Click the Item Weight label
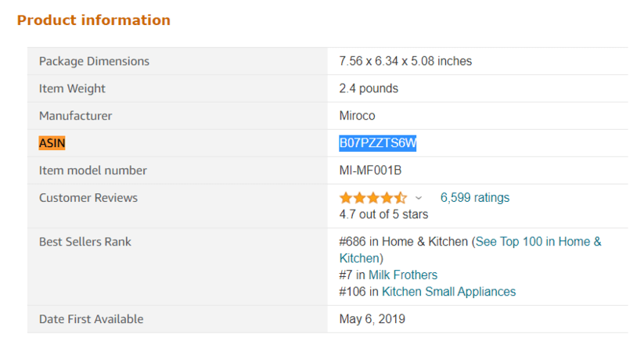 pos(72,88)
